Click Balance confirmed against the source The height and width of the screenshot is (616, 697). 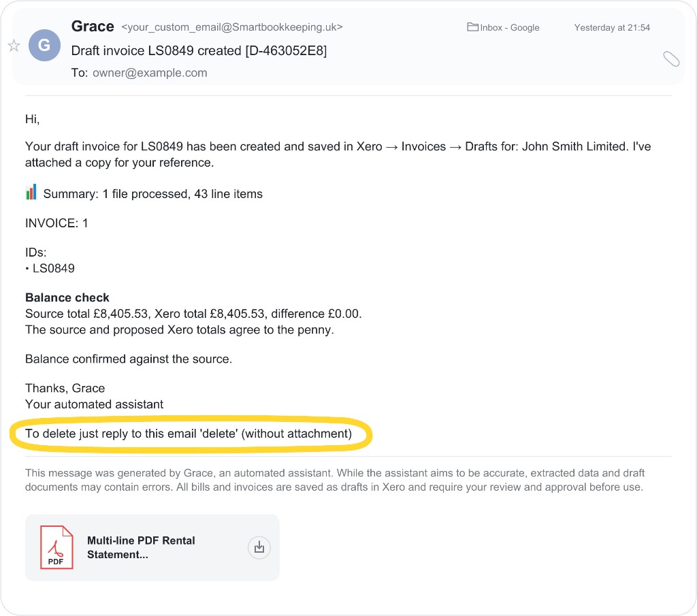pos(129,359)
